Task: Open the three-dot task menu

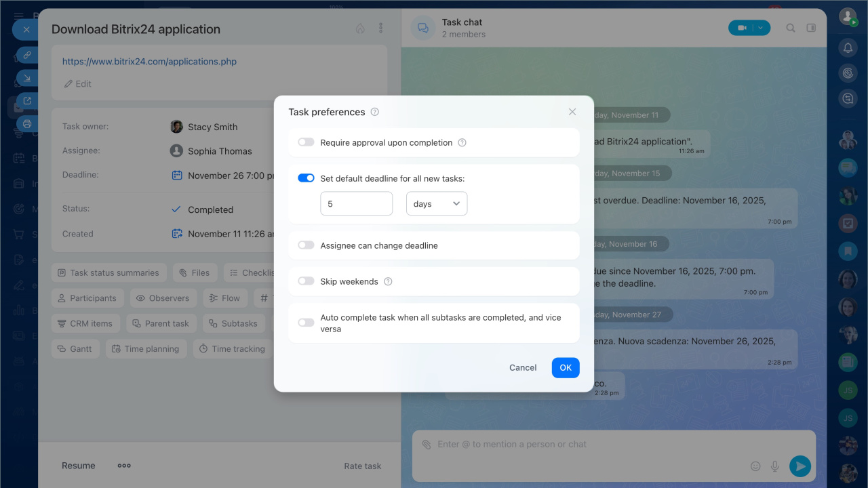Action: [381, 28]
